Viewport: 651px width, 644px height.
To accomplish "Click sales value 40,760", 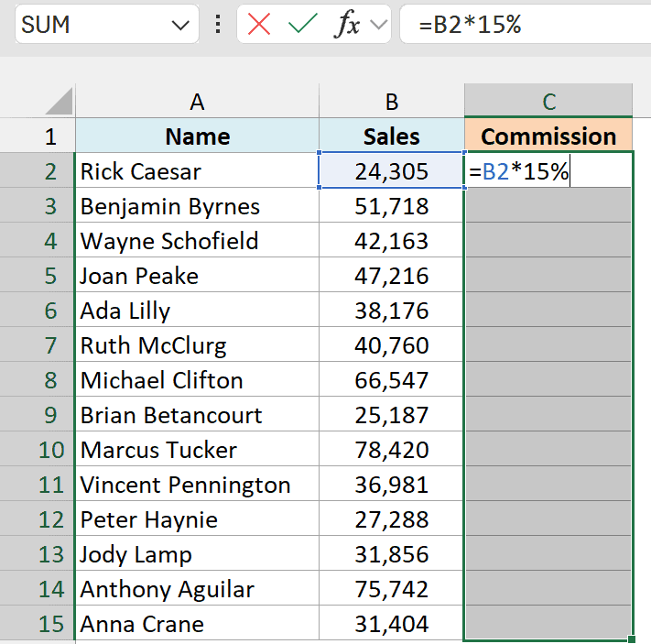I will 392,344.
